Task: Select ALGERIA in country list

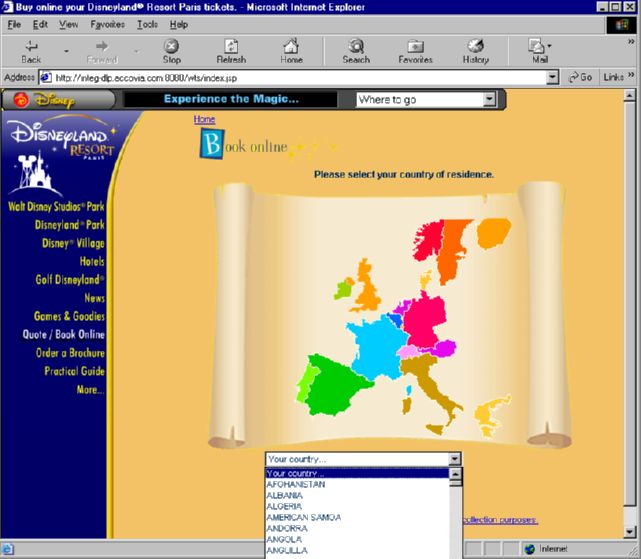Action: click(x=357, y=507)
